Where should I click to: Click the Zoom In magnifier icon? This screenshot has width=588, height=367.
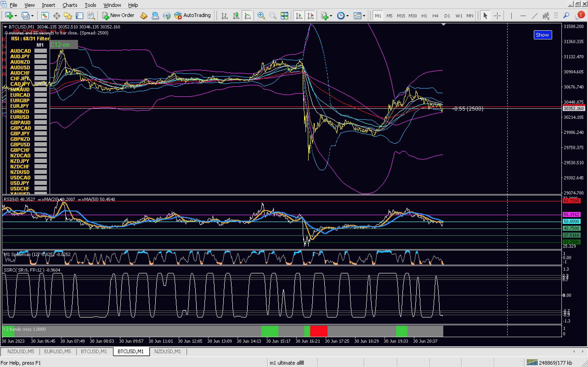click(x=261, y=16)
